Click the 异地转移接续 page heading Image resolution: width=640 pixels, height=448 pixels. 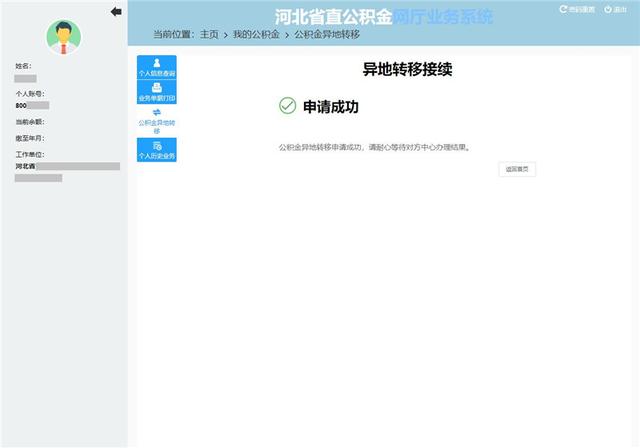[409, 71]
